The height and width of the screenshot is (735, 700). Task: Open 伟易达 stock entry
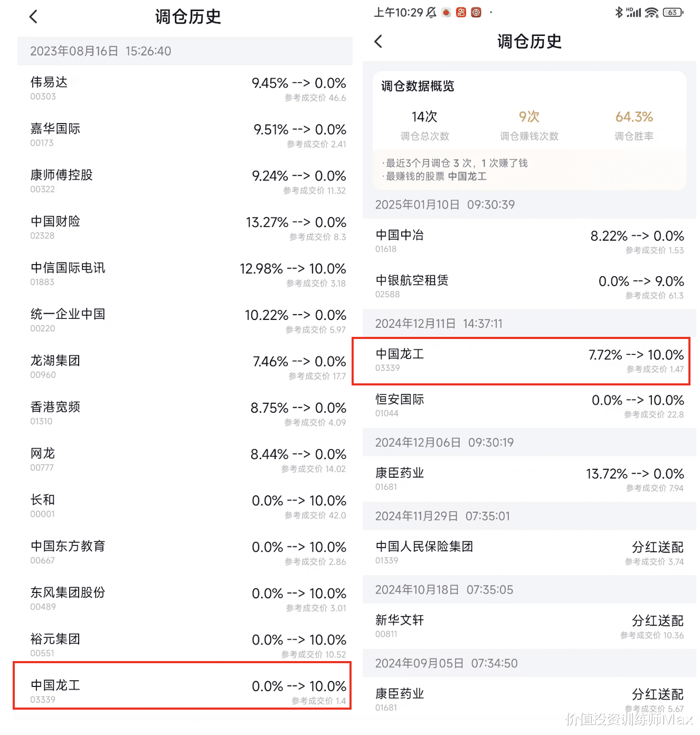185,89
